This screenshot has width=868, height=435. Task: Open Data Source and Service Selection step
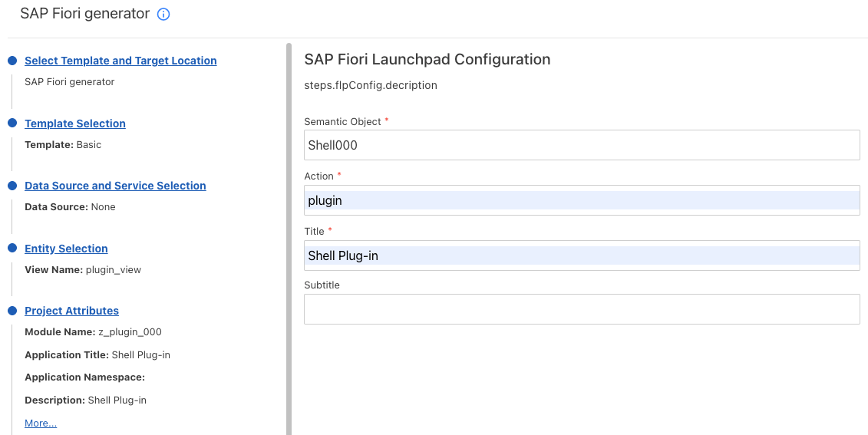point(115,186)
